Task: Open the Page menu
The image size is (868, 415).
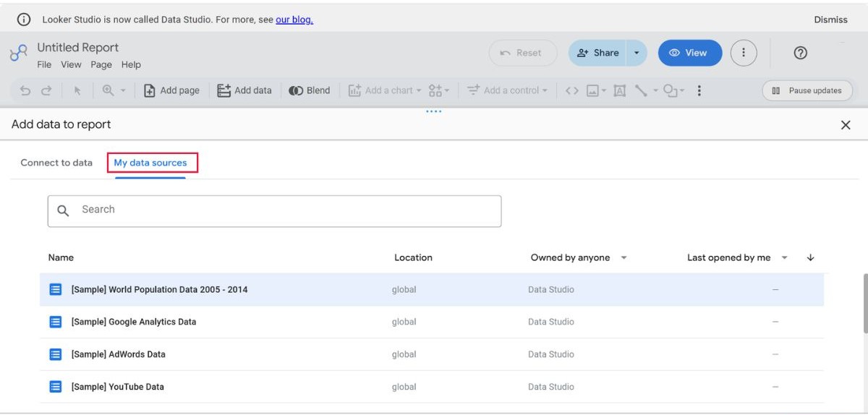Action: click(101, 64)
